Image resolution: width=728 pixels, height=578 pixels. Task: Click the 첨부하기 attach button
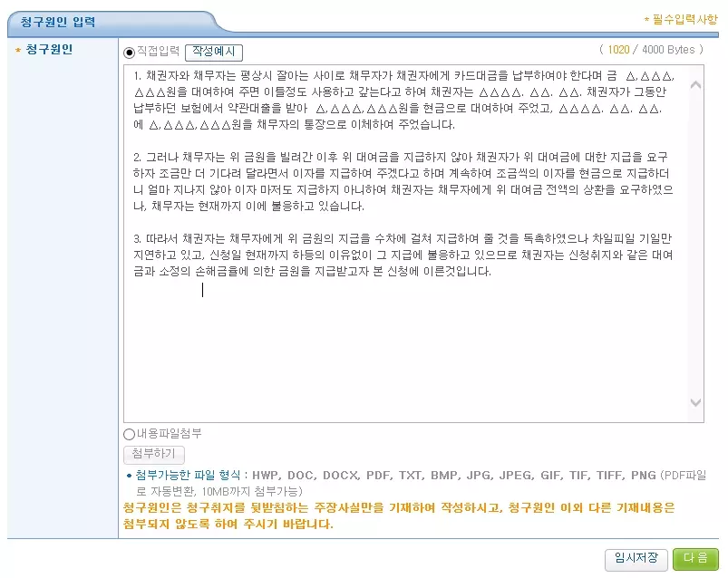tap(154, 455)
